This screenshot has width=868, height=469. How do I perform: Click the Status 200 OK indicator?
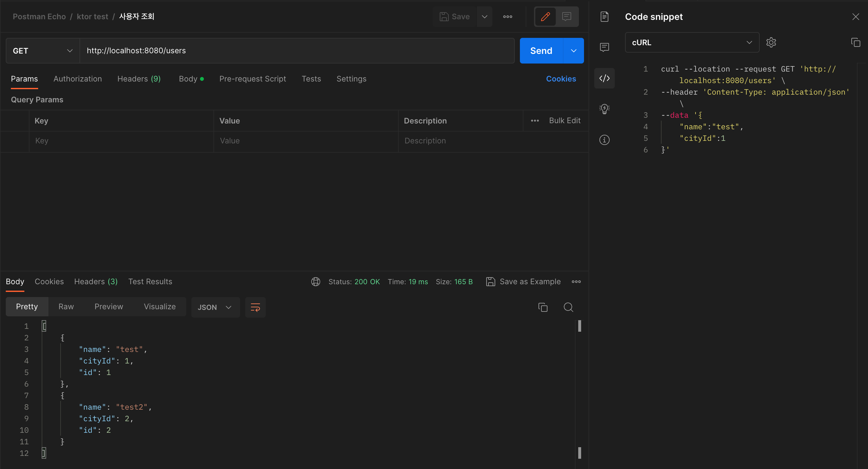(x=354, y=282)
